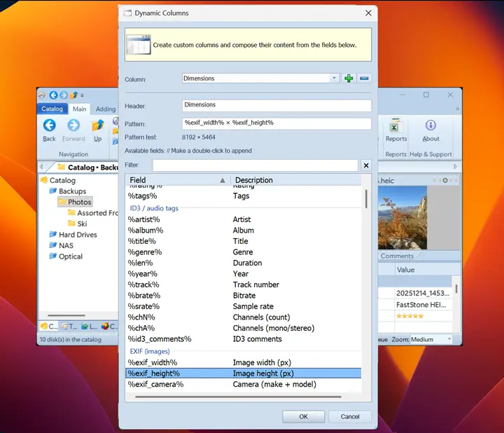Select the %tags% field row
This screenshot has width=504, height=433.
(244, 196)
